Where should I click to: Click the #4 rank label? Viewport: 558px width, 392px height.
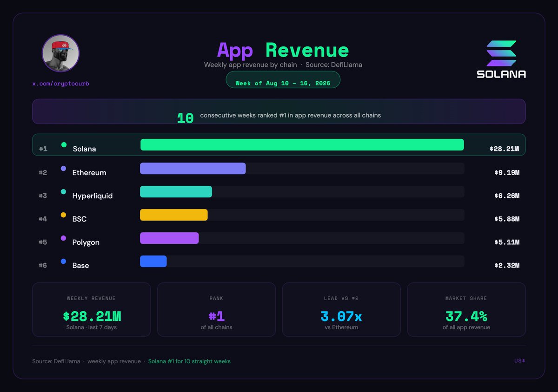(x=43, y=219)
